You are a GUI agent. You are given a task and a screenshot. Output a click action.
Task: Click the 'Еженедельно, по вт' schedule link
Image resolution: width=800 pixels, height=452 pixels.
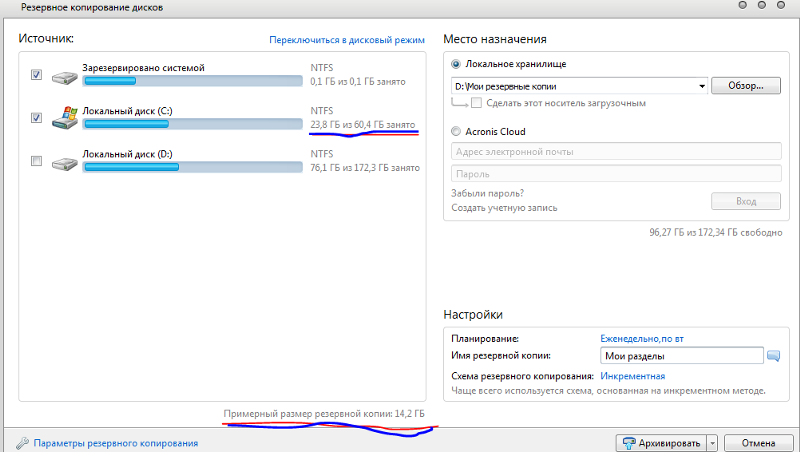[x=642, y=339]
